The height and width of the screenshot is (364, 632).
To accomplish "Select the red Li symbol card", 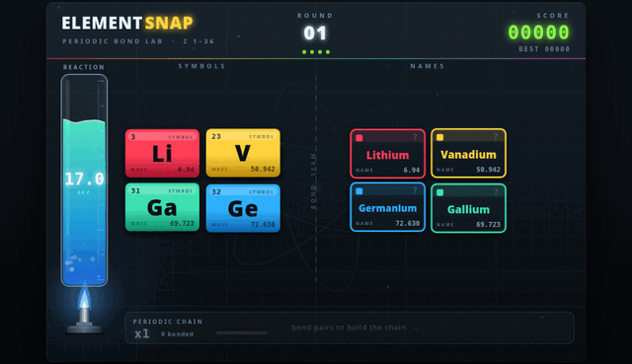I will (x=162, y=154).
